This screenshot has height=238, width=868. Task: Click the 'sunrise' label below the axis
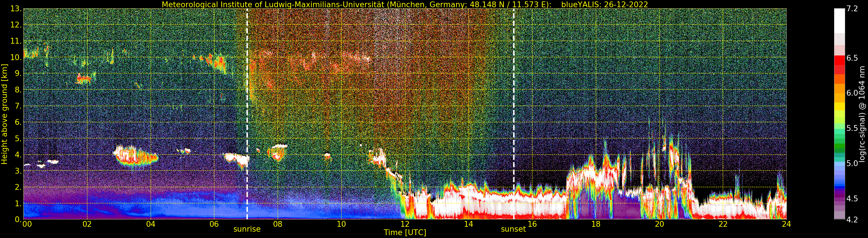coord(247,229)
